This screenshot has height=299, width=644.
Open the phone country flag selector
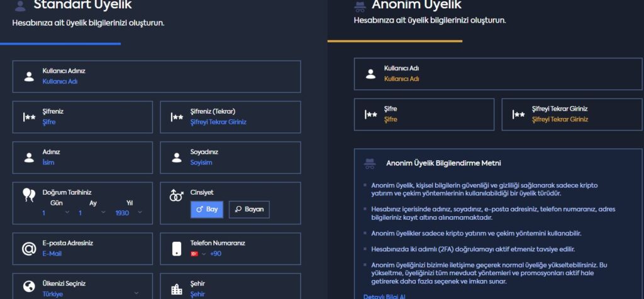point(197,253)
